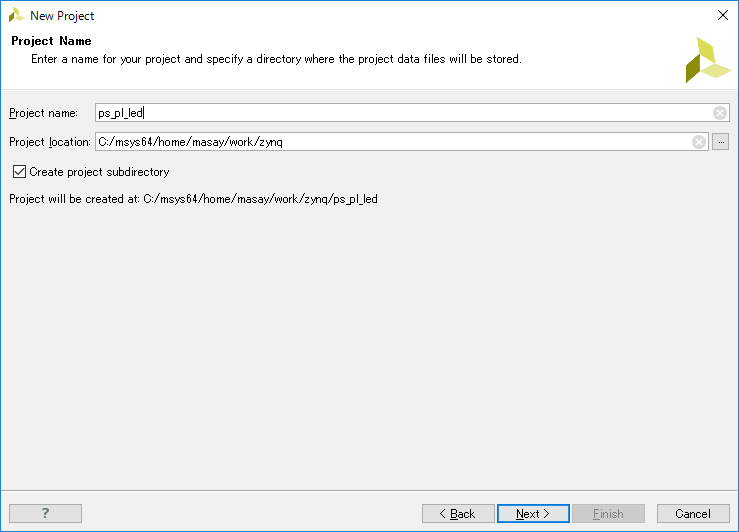Click the 'Project location:' label
Viewport: 739px width, 532px height.
point(49,142)
